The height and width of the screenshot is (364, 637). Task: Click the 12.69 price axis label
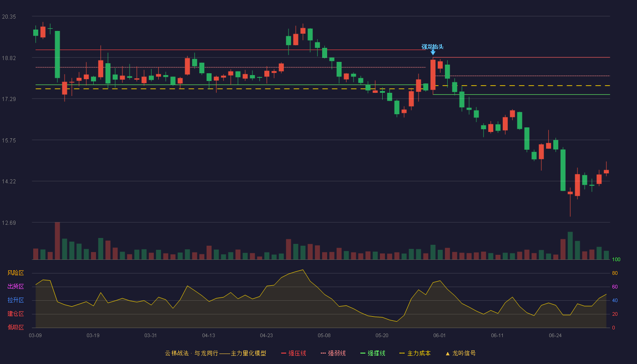click(9, 223)
